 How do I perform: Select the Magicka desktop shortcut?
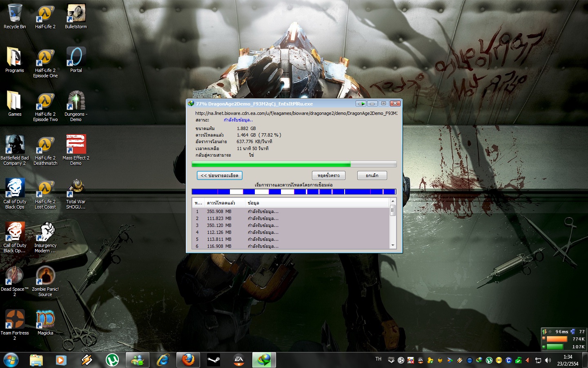click(x=45, y=323)
